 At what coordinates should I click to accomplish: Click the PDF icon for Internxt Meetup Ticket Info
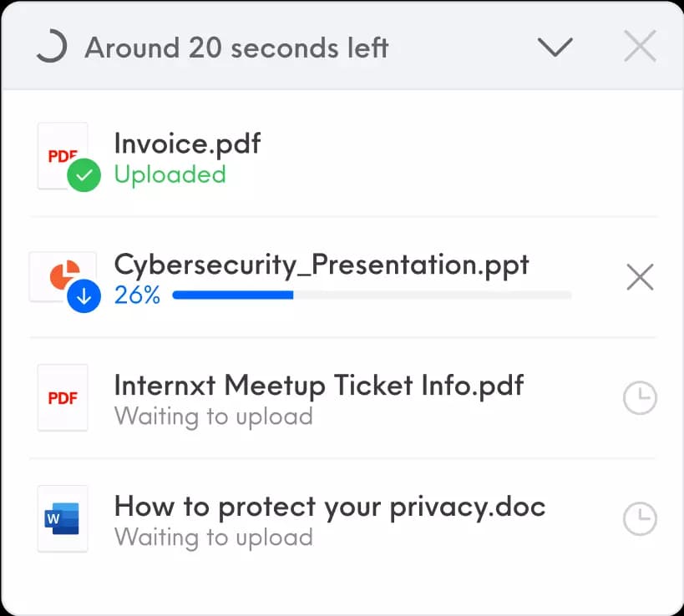tap(63, 398)
